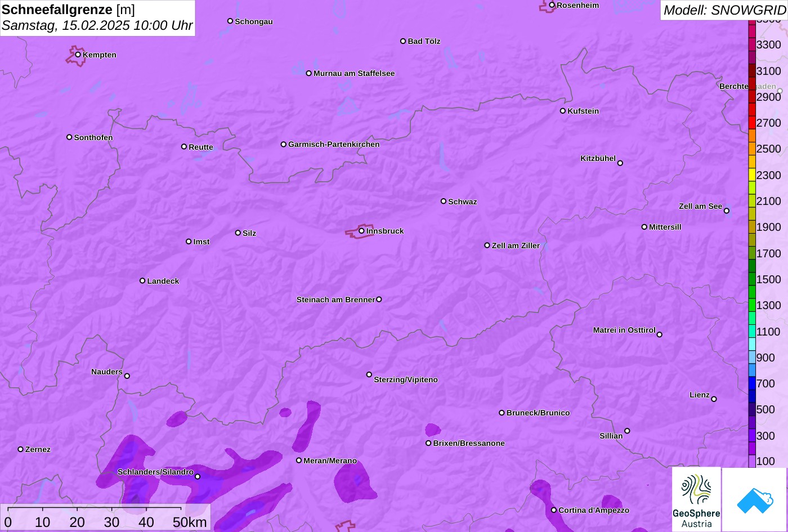Viewport: 788px width, 532px height.
Task: Click the scale bar ruler line
Action: pos(94,509)
